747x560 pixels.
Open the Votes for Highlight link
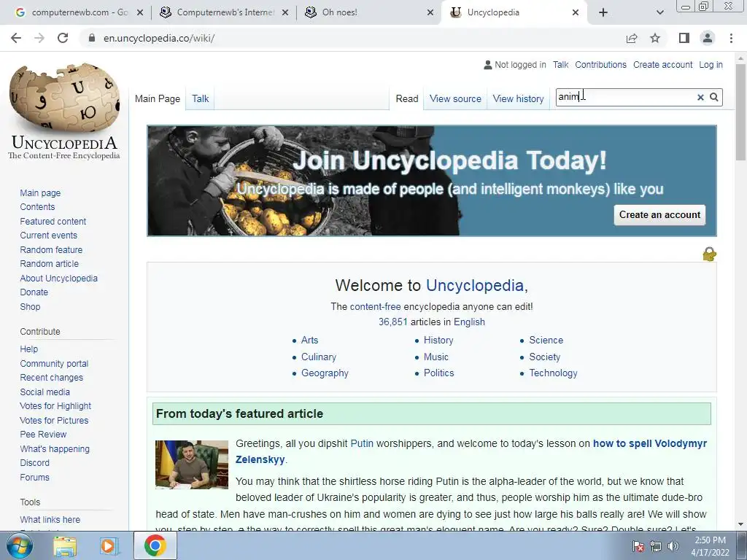(55, 406)
